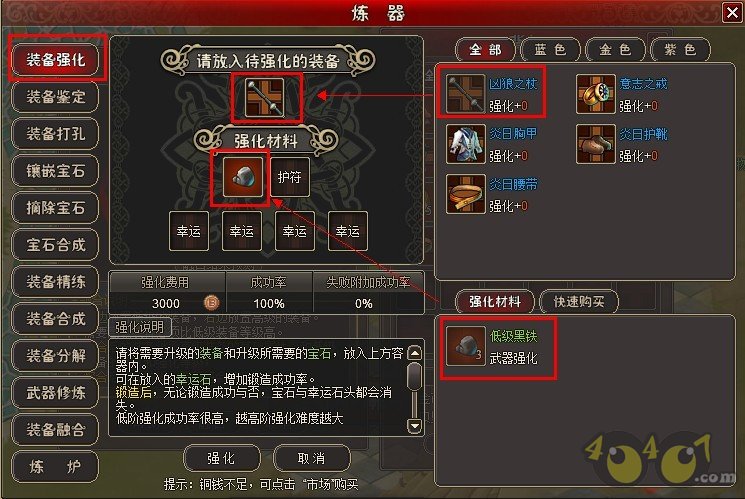Switch to the 金色 filter tab
This screenshot has width=745, height=499.
tap(615, 49)
